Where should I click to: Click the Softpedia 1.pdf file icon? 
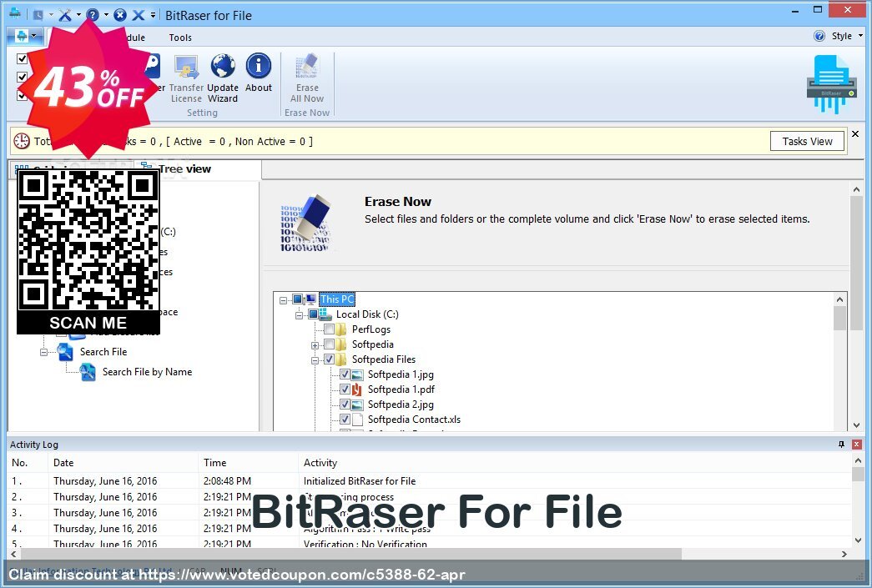pos(357,389)
